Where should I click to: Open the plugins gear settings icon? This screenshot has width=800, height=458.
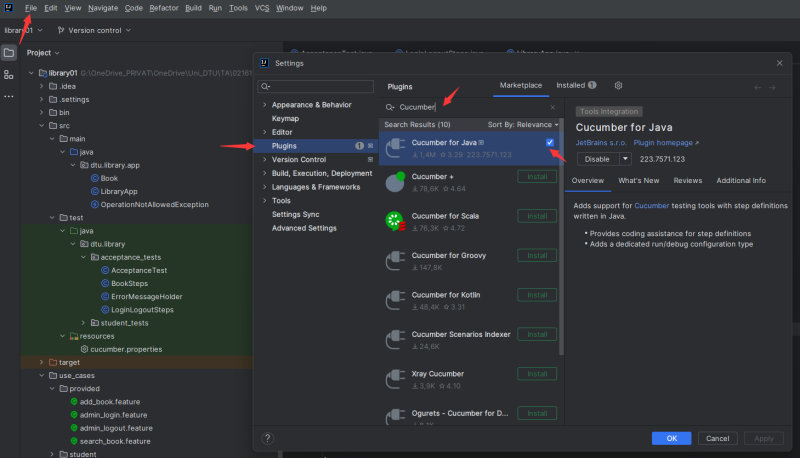(x=618, y=85)
